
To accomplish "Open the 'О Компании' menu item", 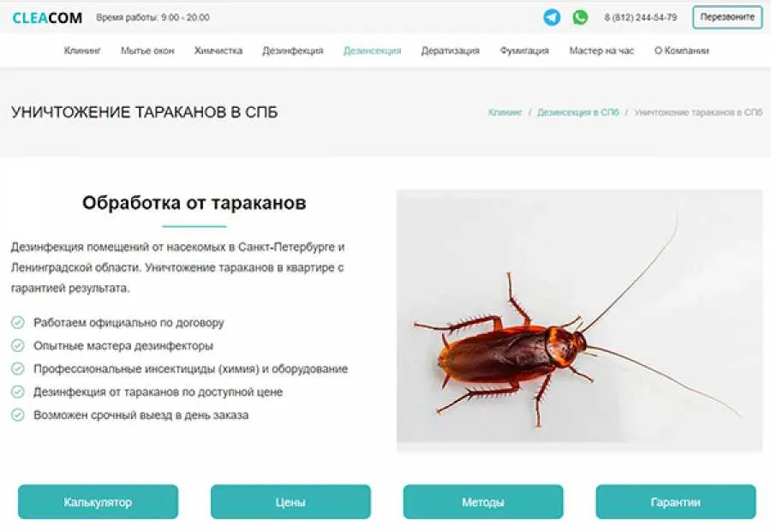I will coord(682,51).
